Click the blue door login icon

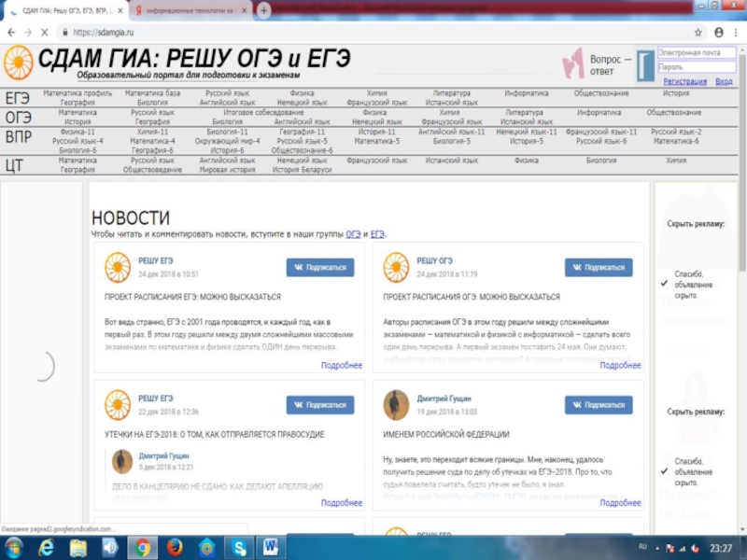645,65
